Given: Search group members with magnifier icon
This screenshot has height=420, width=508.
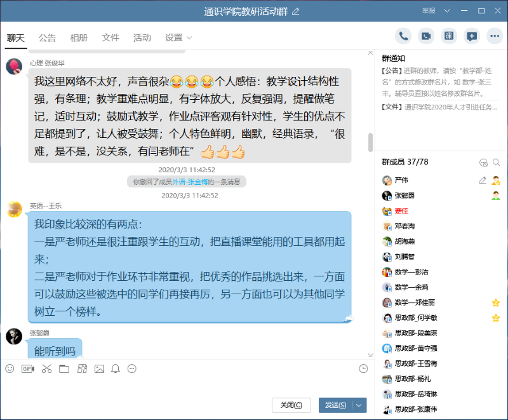Looking at the screenshot, I should 497,163.
